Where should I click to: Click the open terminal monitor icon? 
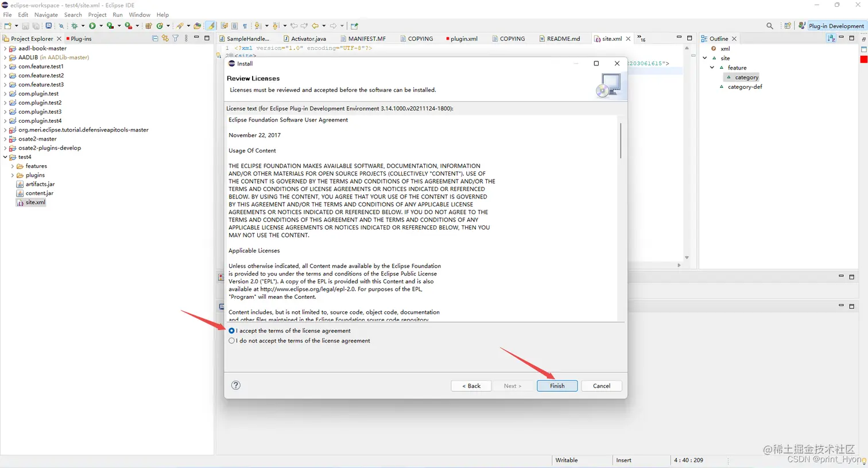pos(48,26)
